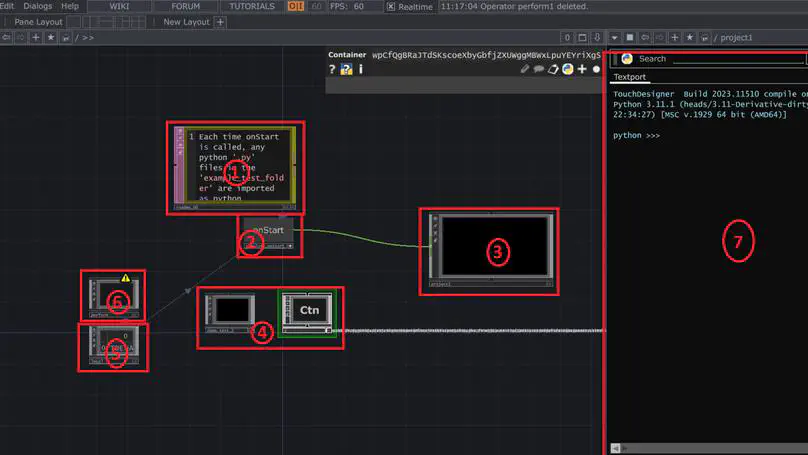Maximize left pane with window icon
This screenshot has width=808, height=455.
[582, 38]
